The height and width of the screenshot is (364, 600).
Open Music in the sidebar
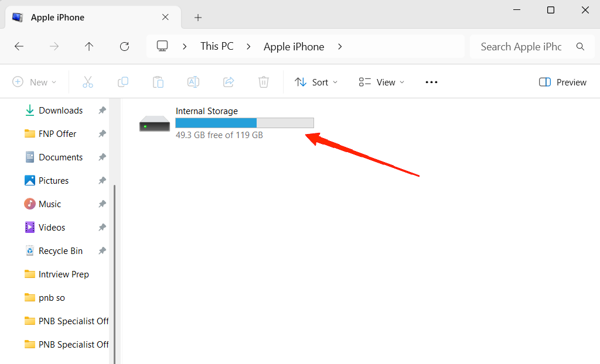[50, 204]
